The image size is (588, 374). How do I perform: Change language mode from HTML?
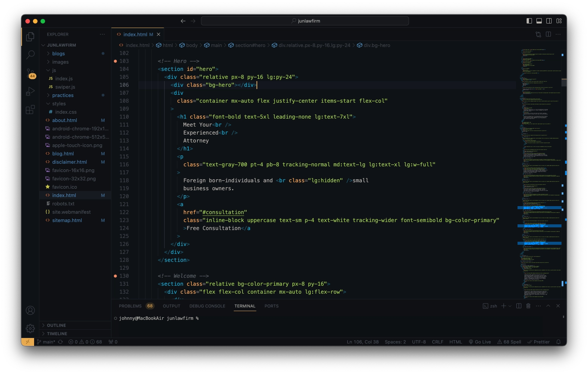coord(456,342)
